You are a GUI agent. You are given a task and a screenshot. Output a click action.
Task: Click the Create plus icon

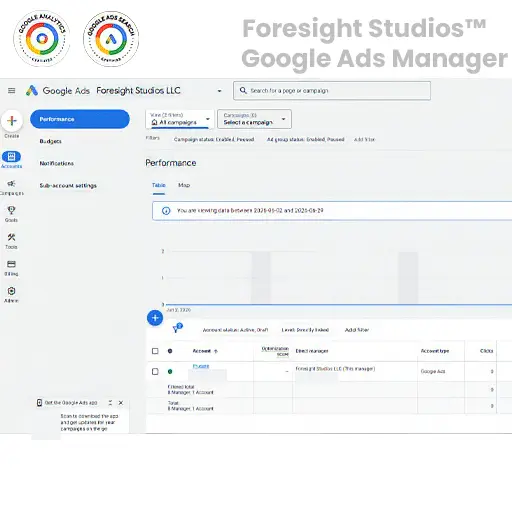coord(12,121)
